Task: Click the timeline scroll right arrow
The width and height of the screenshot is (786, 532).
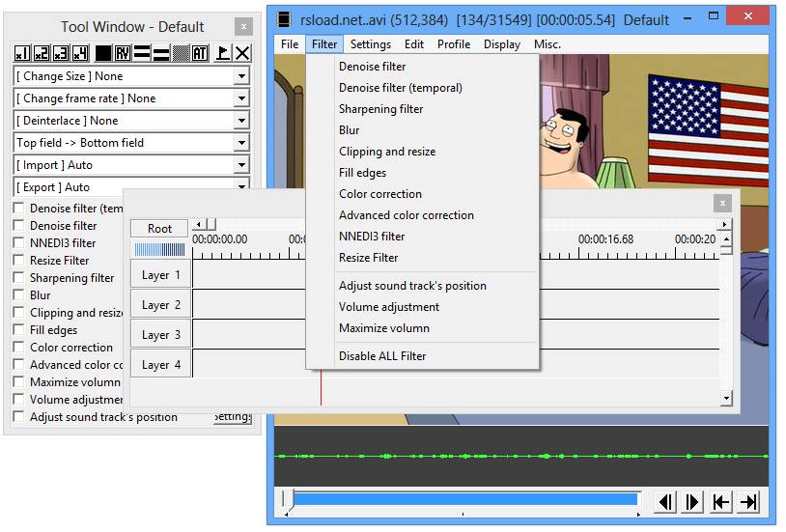Action: (x=724, y=224)
